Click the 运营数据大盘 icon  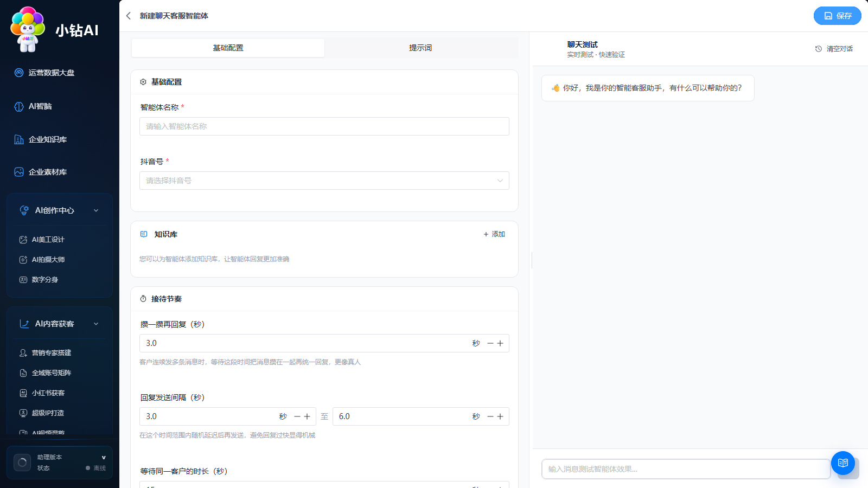[19, 73]
